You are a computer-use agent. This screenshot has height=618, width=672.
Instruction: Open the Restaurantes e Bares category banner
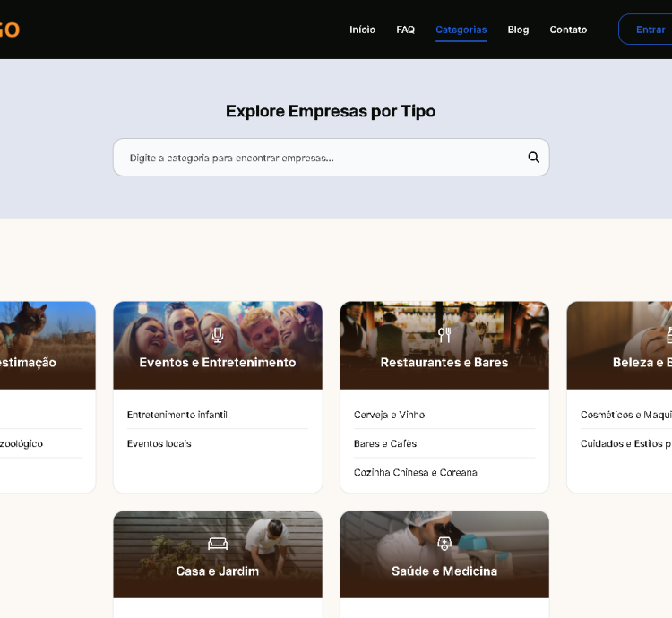(444, 362)
